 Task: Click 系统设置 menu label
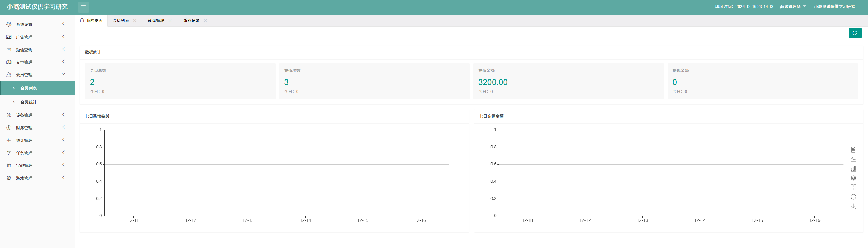pos(24,25)
